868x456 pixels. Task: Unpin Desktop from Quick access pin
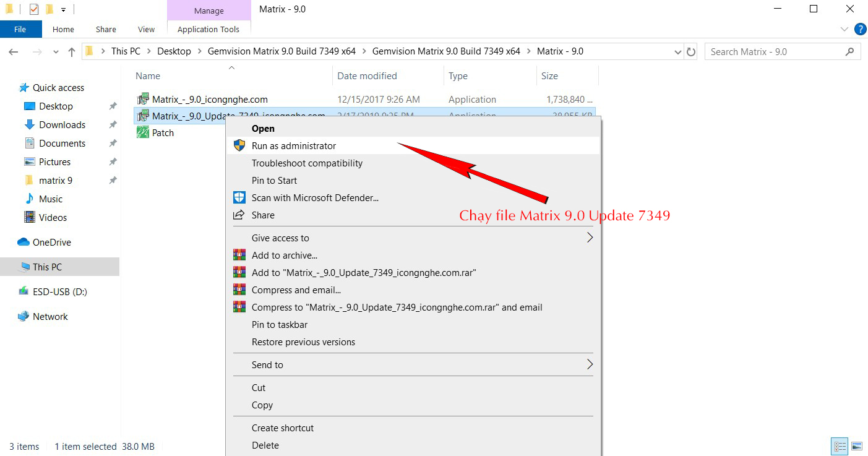pos(113,106)
